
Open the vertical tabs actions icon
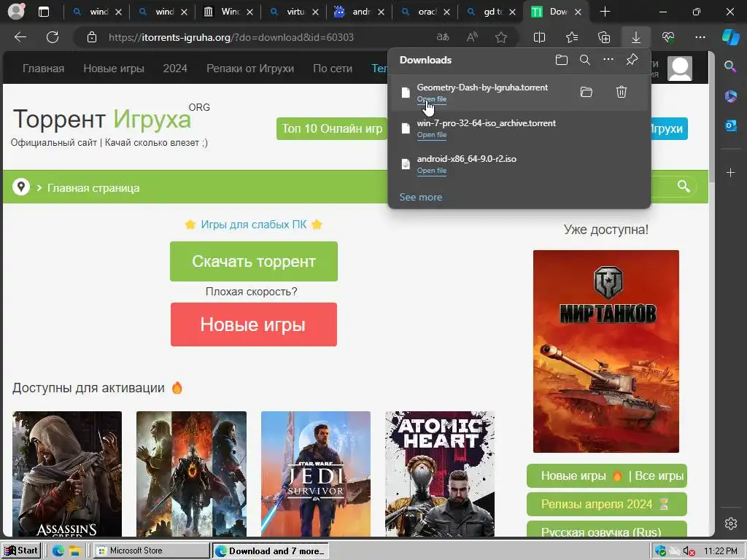(43, 12)
